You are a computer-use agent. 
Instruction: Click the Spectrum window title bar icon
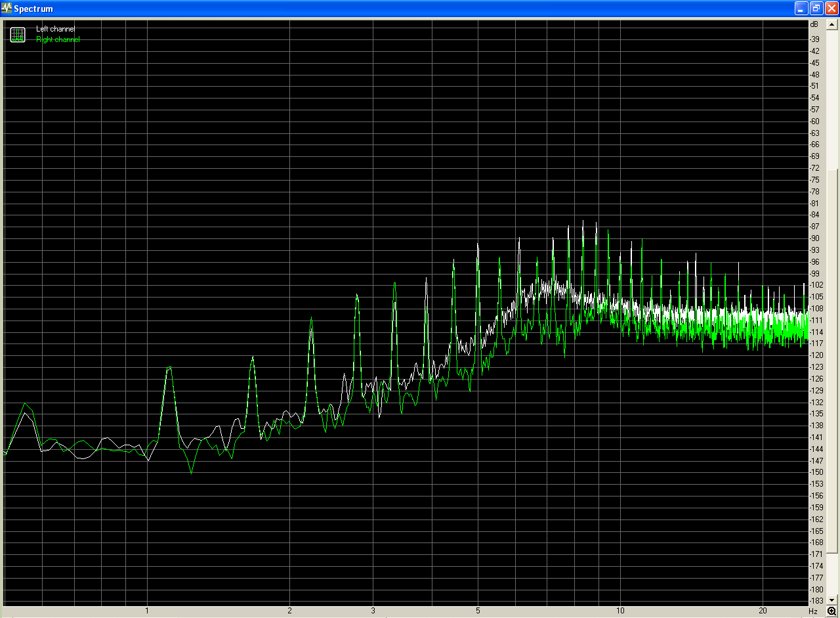tap(7, 9)
